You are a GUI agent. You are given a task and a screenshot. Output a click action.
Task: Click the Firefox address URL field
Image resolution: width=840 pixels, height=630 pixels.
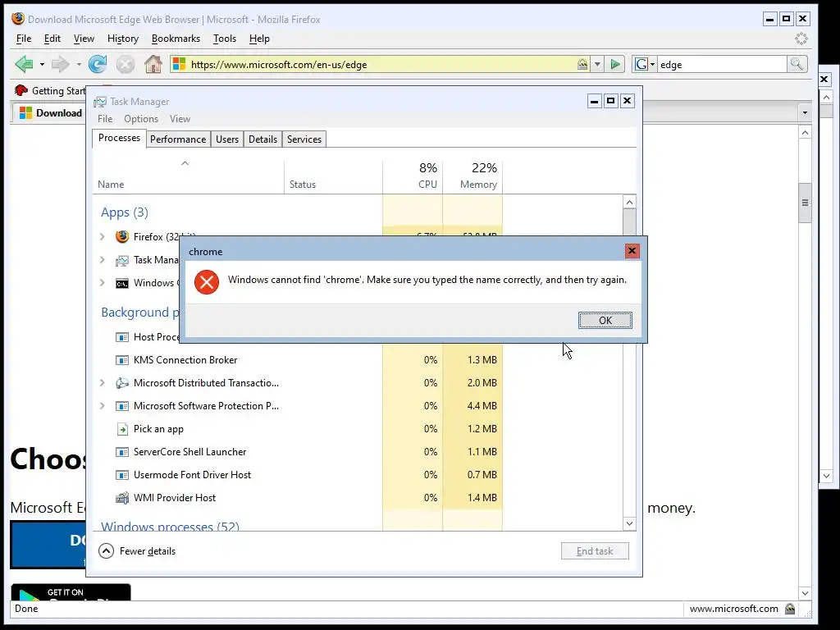381,64
